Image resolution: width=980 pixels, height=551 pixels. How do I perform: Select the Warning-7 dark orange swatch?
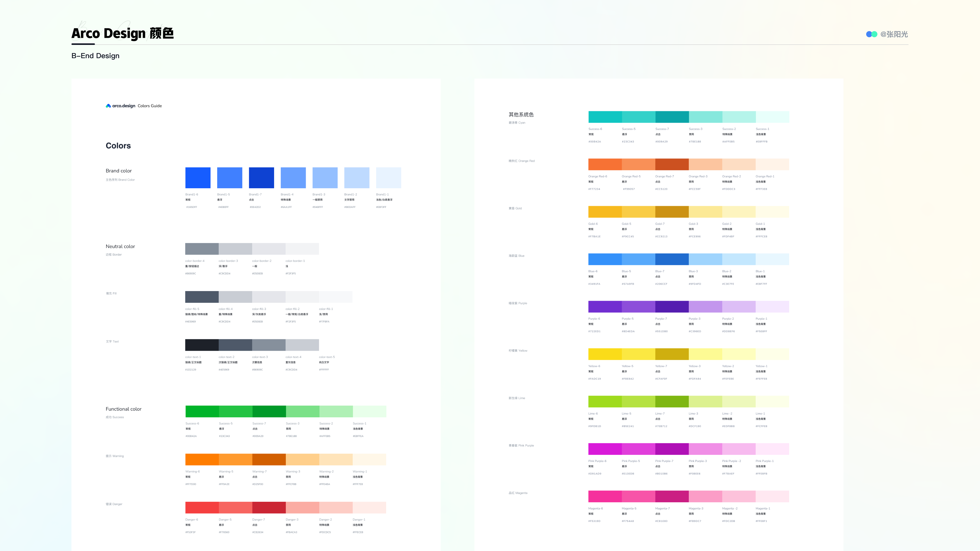click(x=269, y=459)
